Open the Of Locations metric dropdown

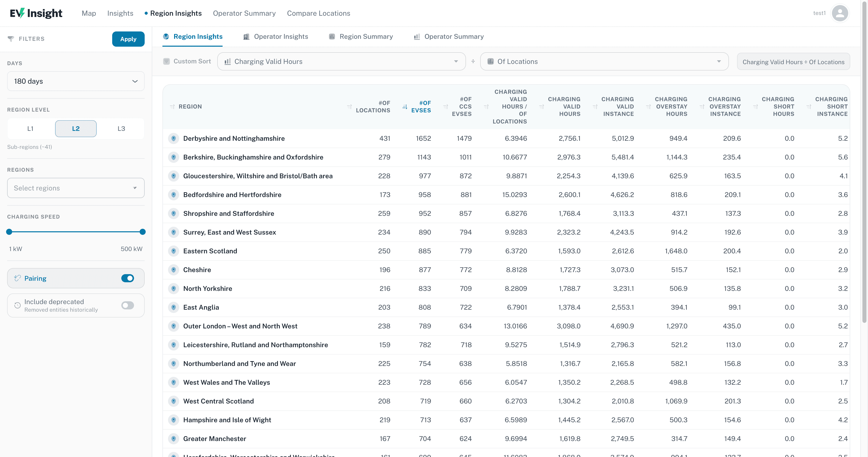click(604, 61)
